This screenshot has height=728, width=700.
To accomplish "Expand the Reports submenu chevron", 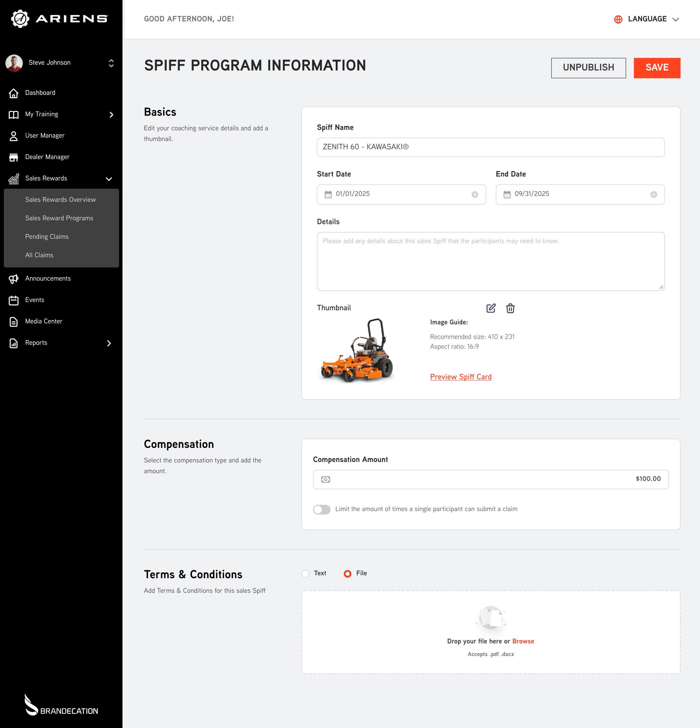I will [x=109, y=343].
